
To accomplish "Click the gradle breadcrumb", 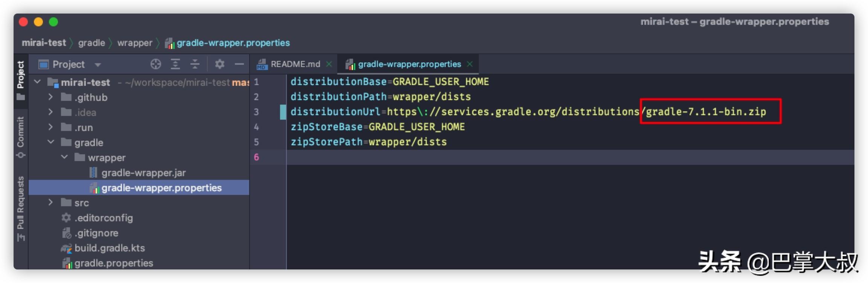I will pyautogui.click(x=91, y=43).
